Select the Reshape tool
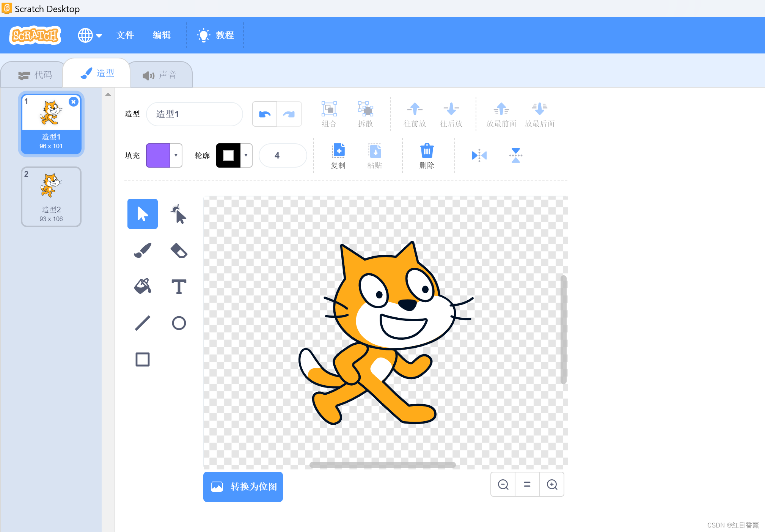 (x=179, y=214)
